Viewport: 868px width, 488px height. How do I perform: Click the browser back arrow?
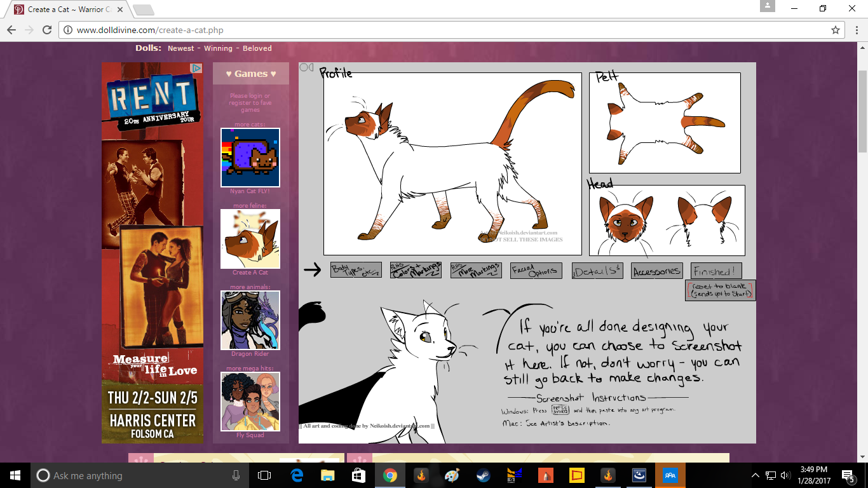(11, 30)
